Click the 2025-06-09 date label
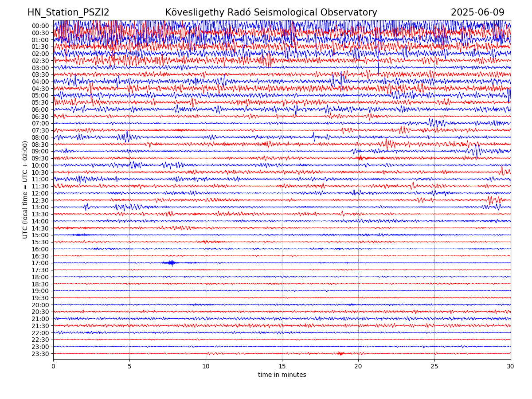Image resolution: width=532 pixels, height=399 pixels. [477, 12]
